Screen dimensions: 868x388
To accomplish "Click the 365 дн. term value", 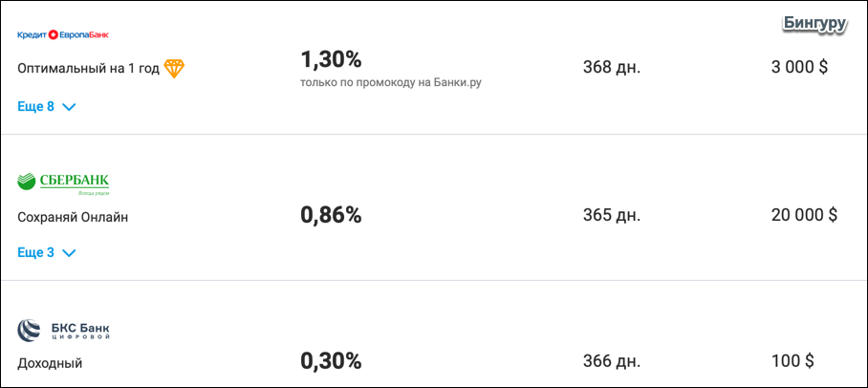I will coord(612,215).
